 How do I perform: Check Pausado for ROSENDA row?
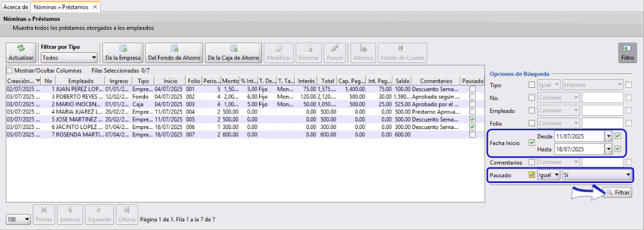coord(472,134)
